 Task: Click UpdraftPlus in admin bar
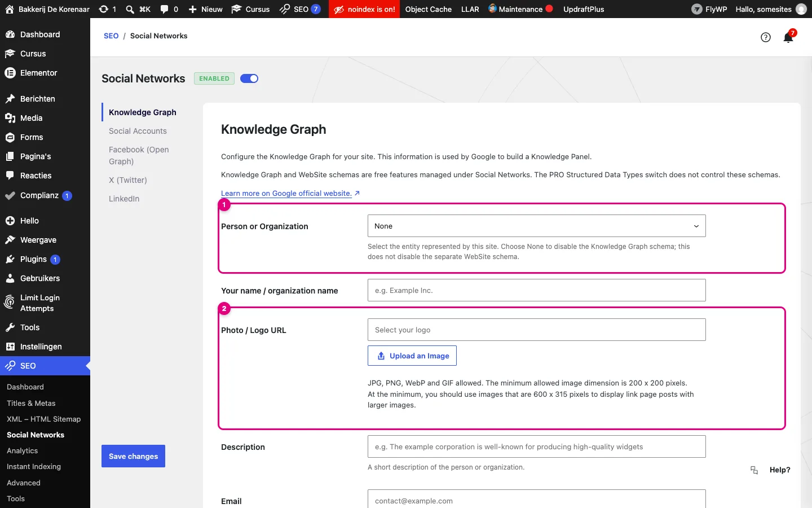tap(584, 9)
